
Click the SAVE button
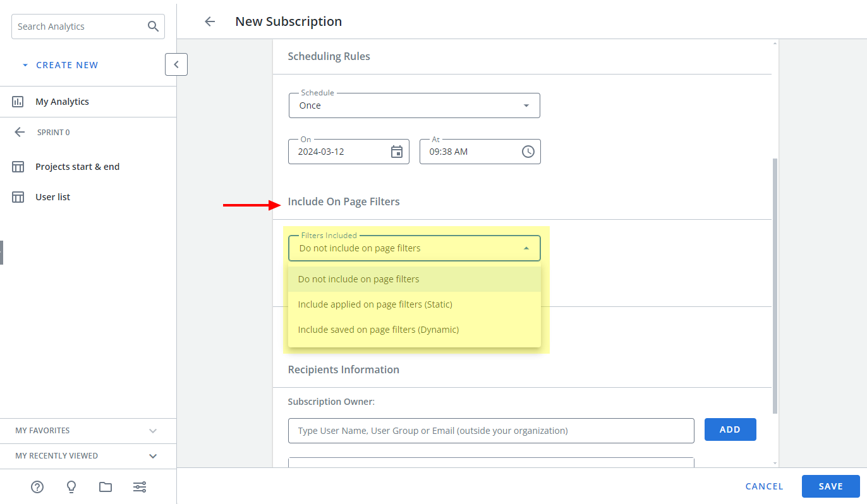point(831,486)
